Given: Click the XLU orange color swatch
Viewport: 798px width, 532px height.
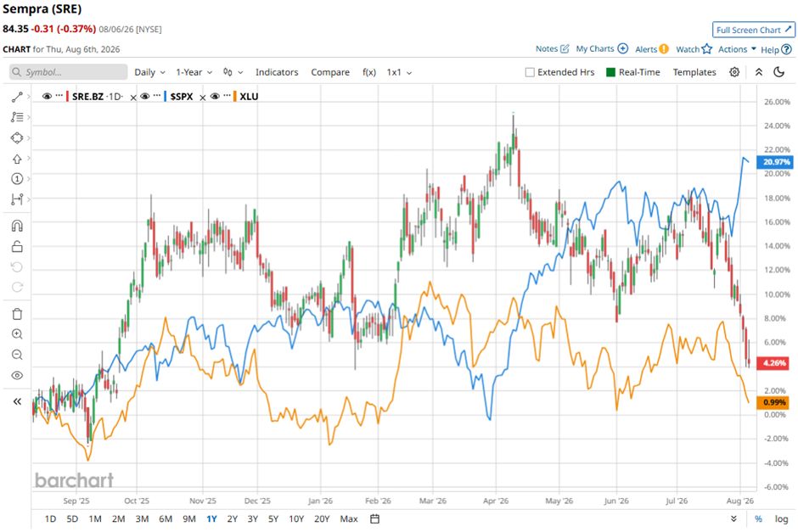Looking at the screenshot, I should click(x=234, y=96).
